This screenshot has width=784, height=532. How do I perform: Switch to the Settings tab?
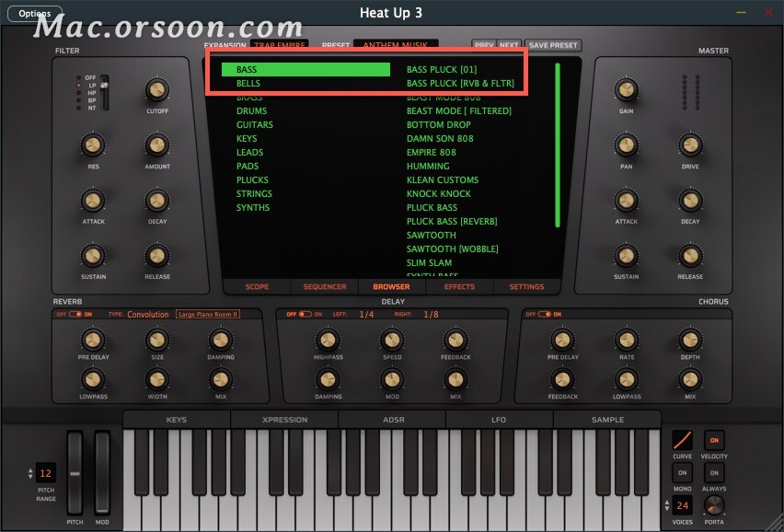526,286
